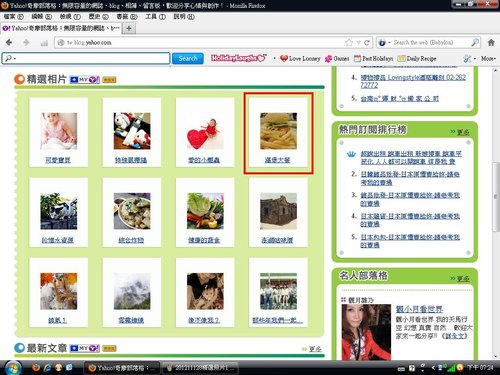Click the orange feed badge beside 精選相片
Screen dimensions: 500x375
tap(109, 80)
